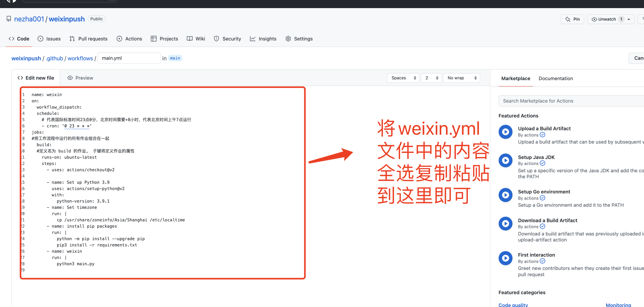Change indent size dropdown showing 2
Viewport: 644px width, 307px height.
[x=431, y=78]
